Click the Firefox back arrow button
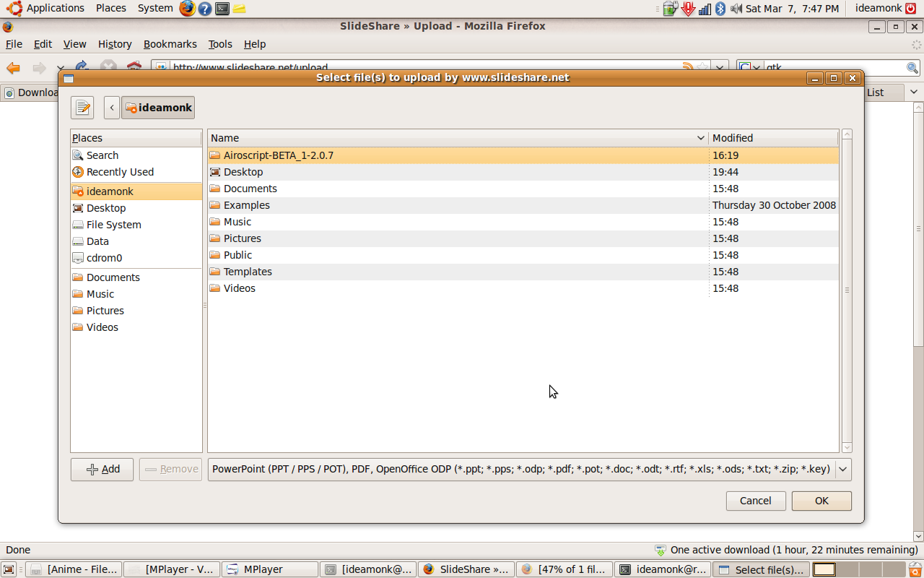The height and width of the screenshot is (578, 924). click(13, 68)
